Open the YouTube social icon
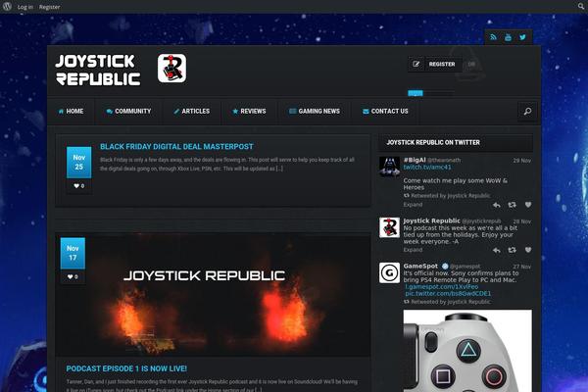 [508, 37]
